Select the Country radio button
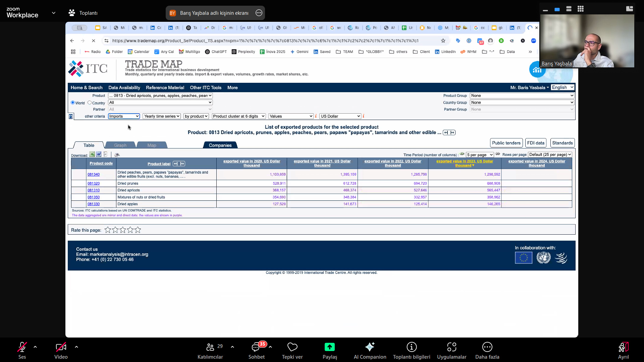This screenshot has width=644, height=362. 90,103
